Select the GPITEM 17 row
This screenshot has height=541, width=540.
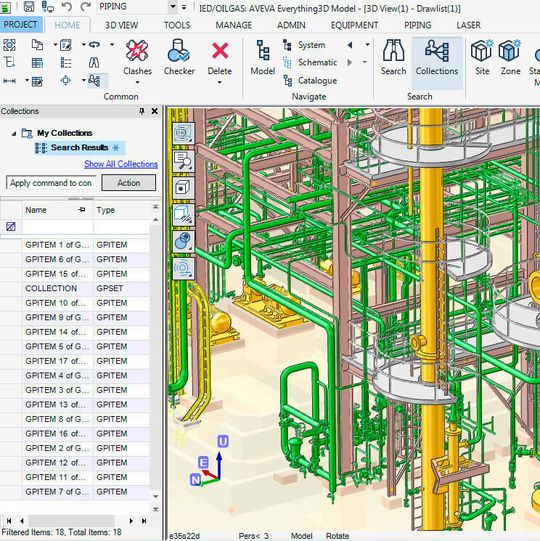(x=75, y=361)
